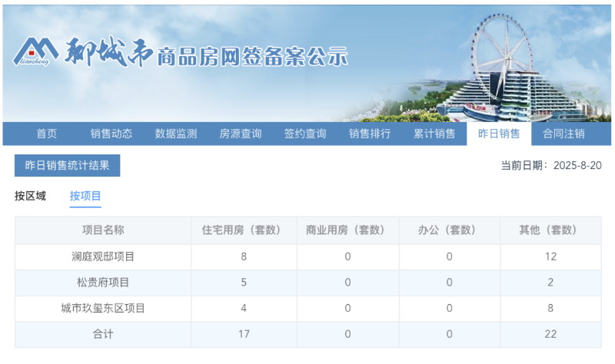Click office value 0 in 松贵府项目 row
This screenshot has width=615, height=364.
[449, 283]
